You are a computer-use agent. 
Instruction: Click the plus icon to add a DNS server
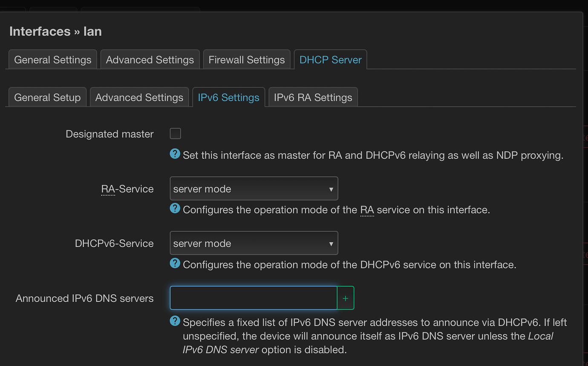(346, 298)
